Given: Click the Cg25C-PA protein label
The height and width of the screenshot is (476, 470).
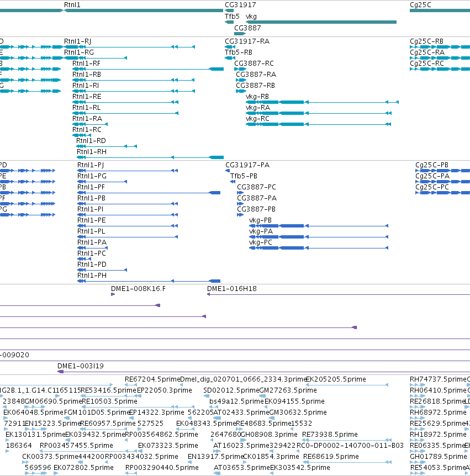Looking at the screenshot, I should (432, 176).
